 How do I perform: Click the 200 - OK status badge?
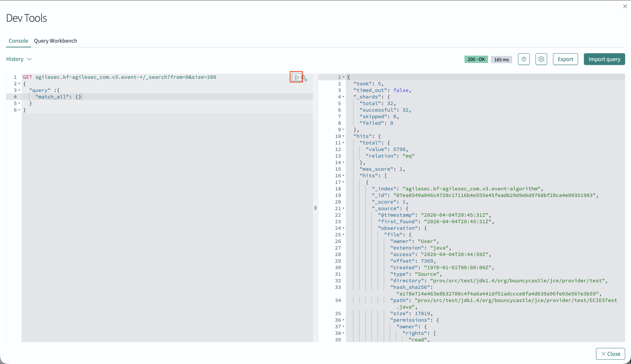(476, 59)
